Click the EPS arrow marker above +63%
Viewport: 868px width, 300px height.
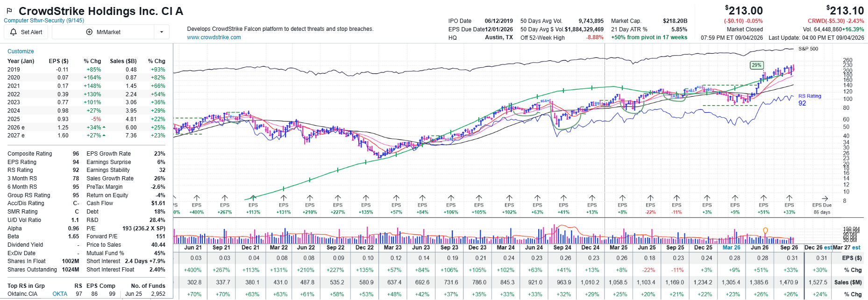tap(537, 198)
